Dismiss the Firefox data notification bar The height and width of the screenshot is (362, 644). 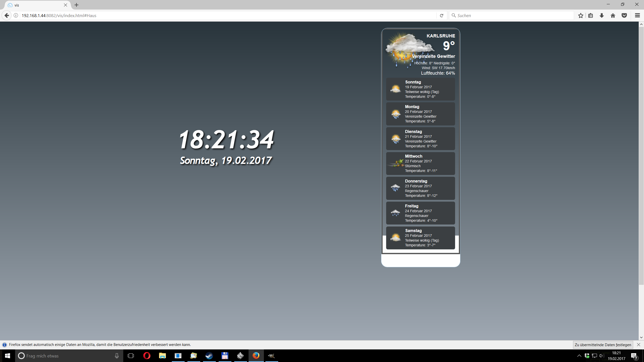coord(638,345)
